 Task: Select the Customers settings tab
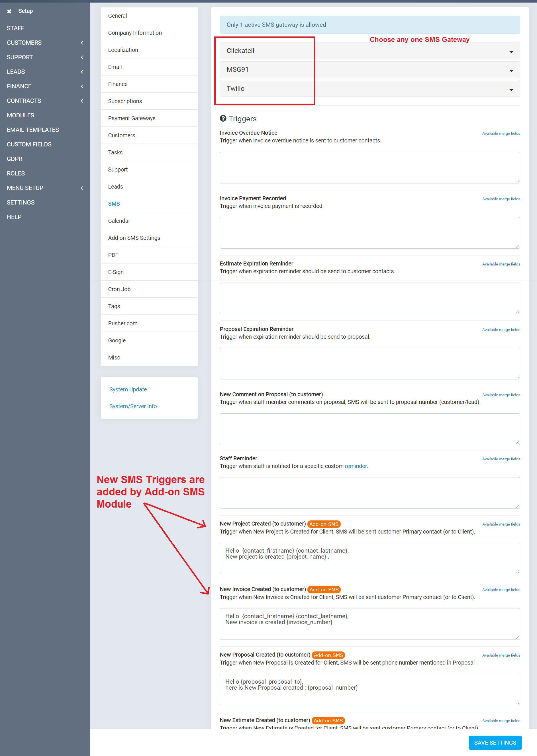149,136
